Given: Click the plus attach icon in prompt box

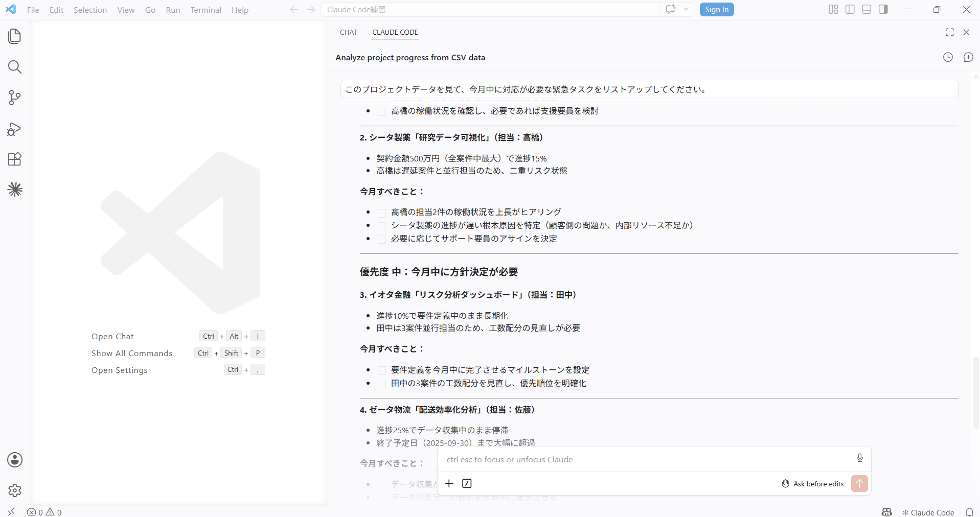Looking at the screenshot, I should (x=449, y=483).
